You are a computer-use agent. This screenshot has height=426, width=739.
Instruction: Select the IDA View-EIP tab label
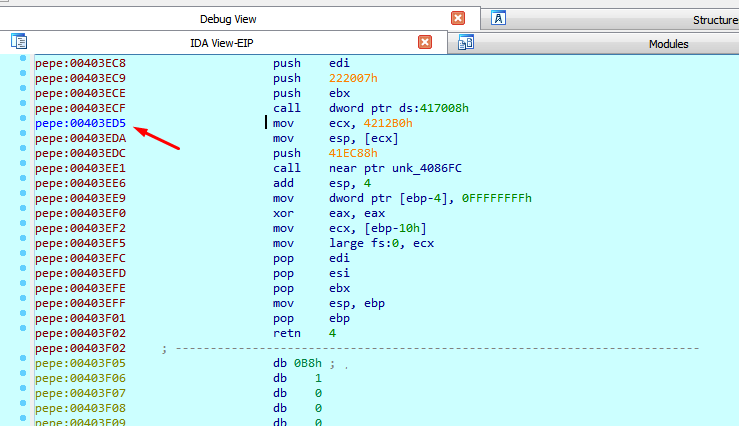point(228,43)
